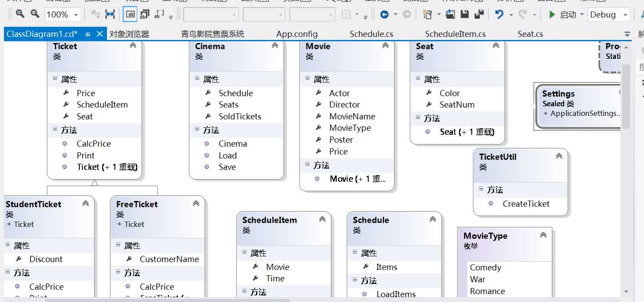Collapse 属性 section in Ticket class
Viewport: 644px width, 302px height.
[55, 78]
